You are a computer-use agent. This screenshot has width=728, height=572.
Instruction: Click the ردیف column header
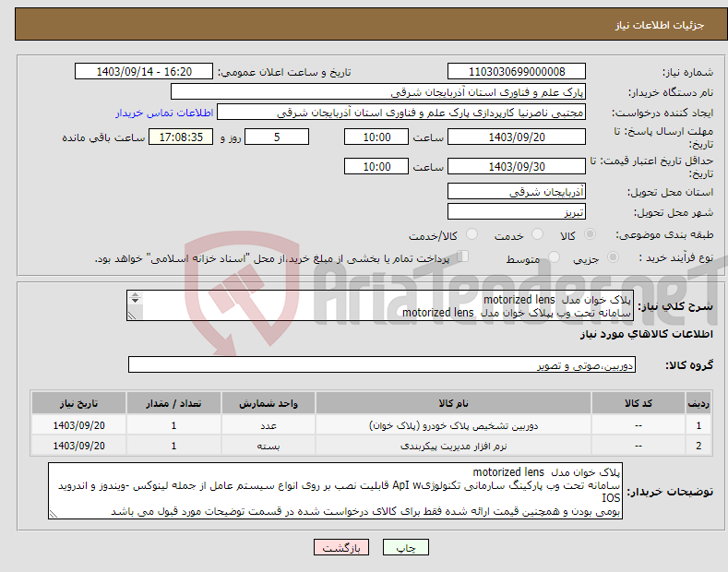click(x=698, y=403)
